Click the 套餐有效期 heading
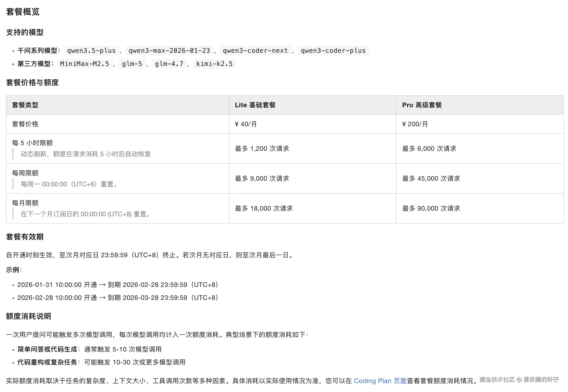The image size is (568, 392). [x=25, y=237]
